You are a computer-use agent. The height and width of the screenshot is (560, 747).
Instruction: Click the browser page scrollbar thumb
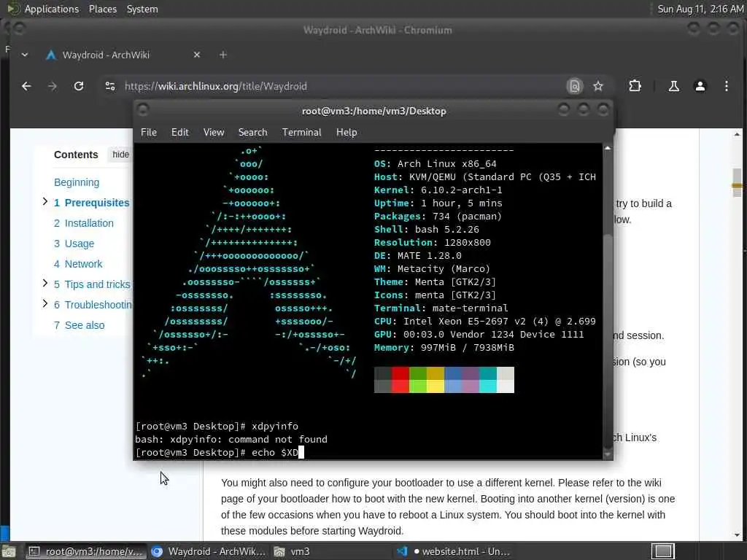coord(737,182)
